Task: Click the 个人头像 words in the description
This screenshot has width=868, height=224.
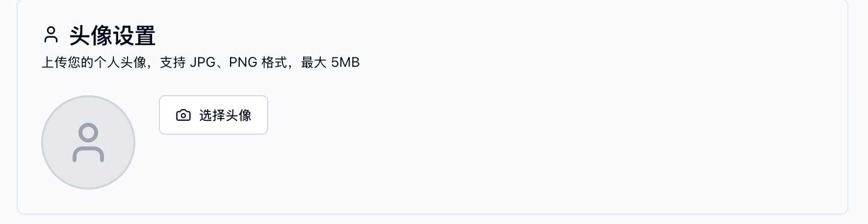Action: click(120, 62)
